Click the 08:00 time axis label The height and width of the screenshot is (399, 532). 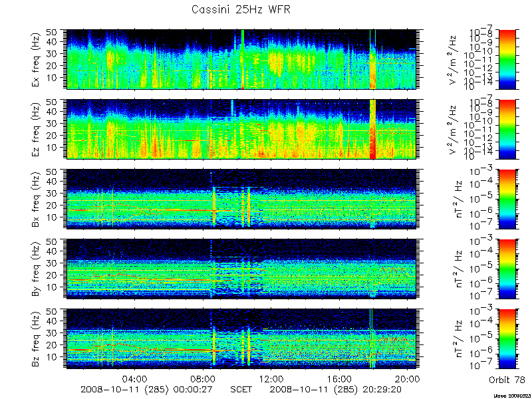203,378
